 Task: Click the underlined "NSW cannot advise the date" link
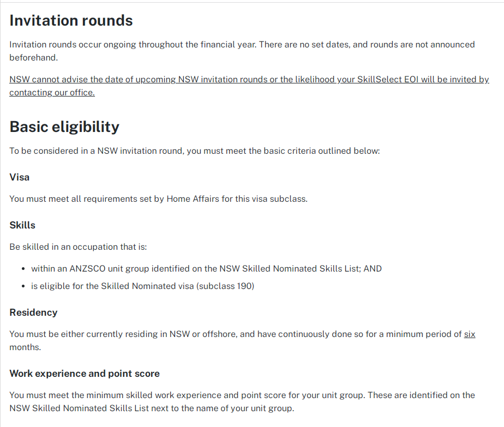coord(249,80)
